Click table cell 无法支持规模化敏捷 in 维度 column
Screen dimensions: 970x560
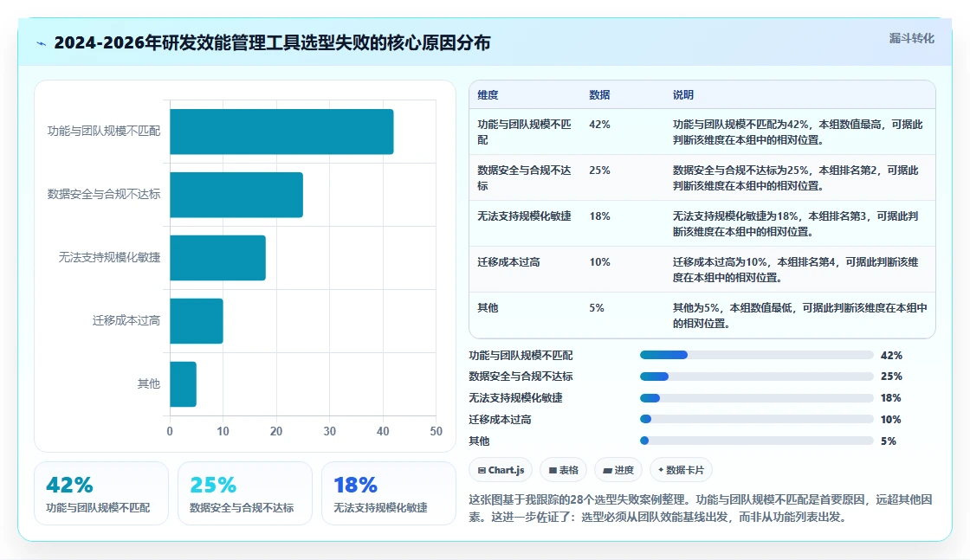[524, 216]
